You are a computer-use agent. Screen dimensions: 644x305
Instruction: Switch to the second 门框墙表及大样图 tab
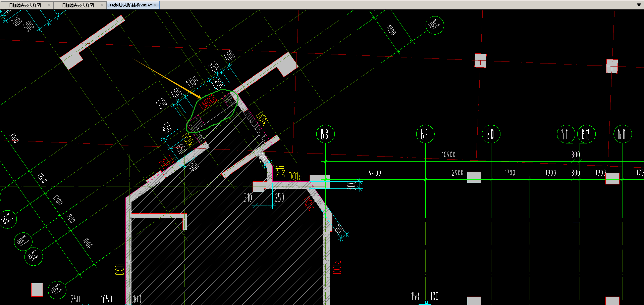(x=78, y=5)
